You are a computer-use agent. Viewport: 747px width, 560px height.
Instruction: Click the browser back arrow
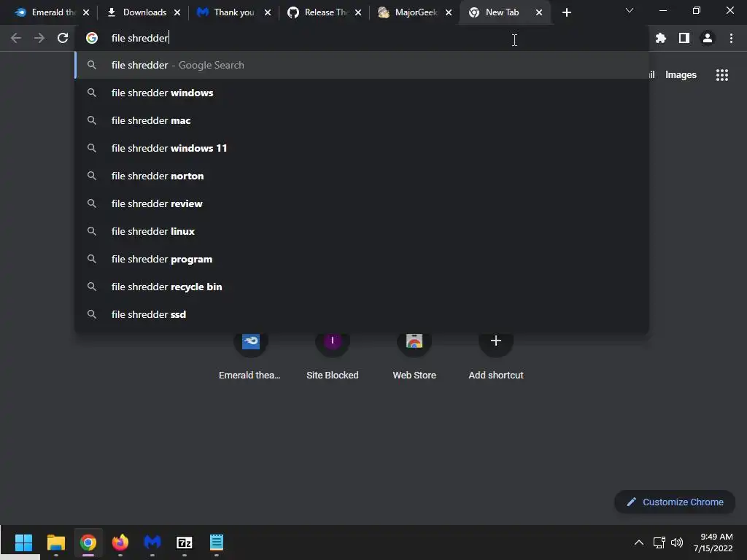point(16,38)
